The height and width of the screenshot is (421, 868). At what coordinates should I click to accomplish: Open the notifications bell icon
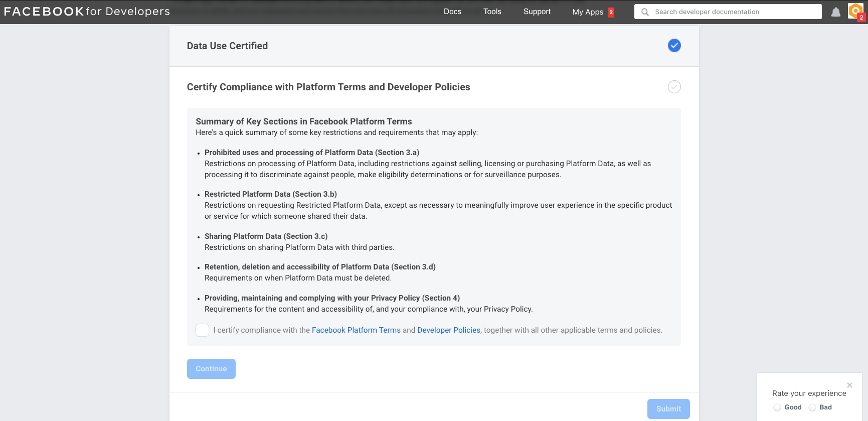click(835, 12)
